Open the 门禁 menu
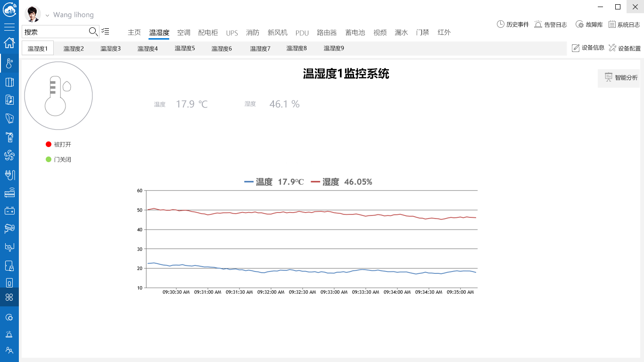This screenshot has height=362, width=644. click(x=422, y=33)
